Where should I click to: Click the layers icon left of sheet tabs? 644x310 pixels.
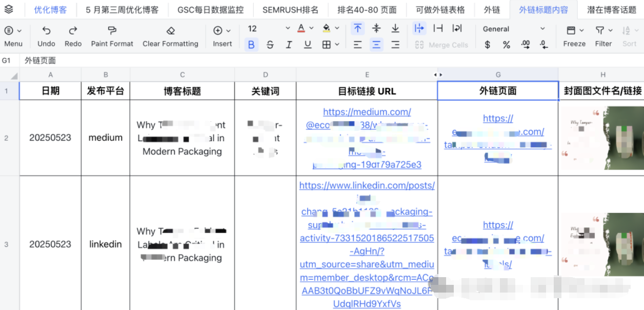pyautogui.click(x=9, y=9)
